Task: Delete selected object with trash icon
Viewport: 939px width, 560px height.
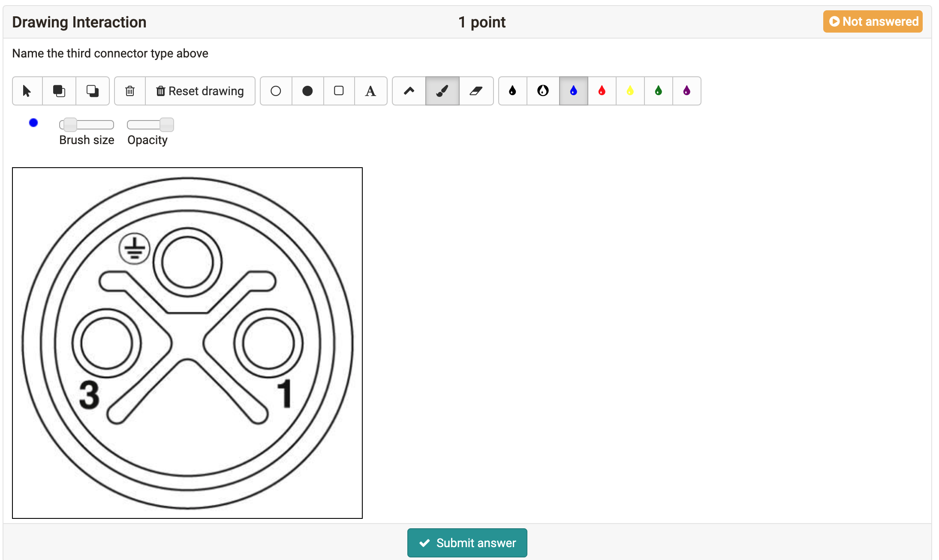Action: pyautogui.click(x=130, y=91)
